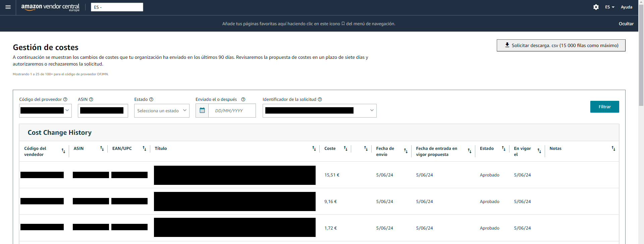Screen dimensions: 644x244
Task: Click the Mostrando 1 a 25 de 100+ text
Action: point(61,74)
